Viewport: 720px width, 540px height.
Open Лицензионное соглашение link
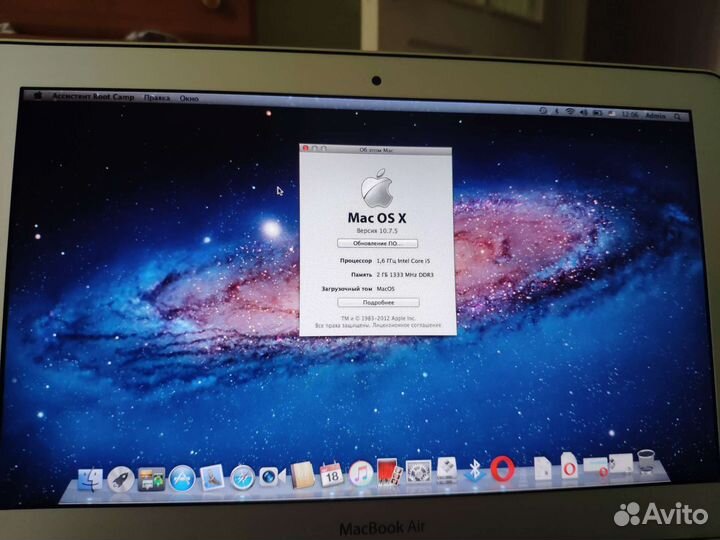coord(407,325)
